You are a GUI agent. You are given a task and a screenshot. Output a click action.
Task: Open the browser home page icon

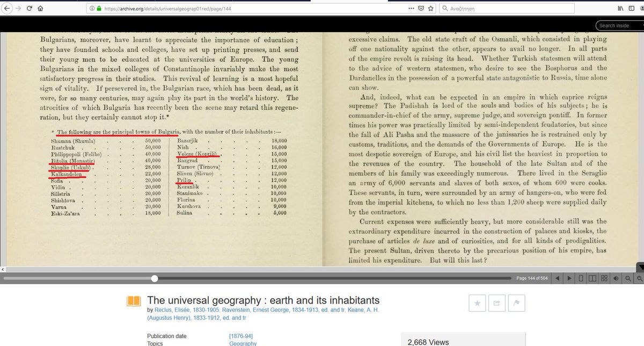pos(40,9)
